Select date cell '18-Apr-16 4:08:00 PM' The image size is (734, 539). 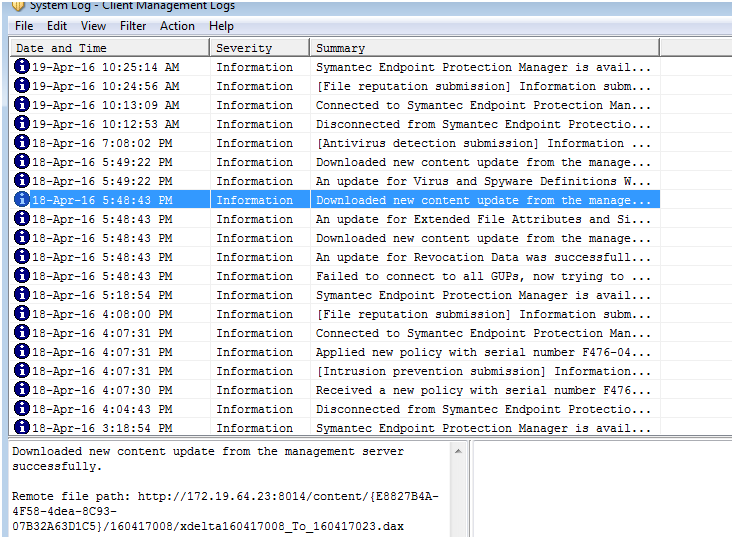(102, 314)
